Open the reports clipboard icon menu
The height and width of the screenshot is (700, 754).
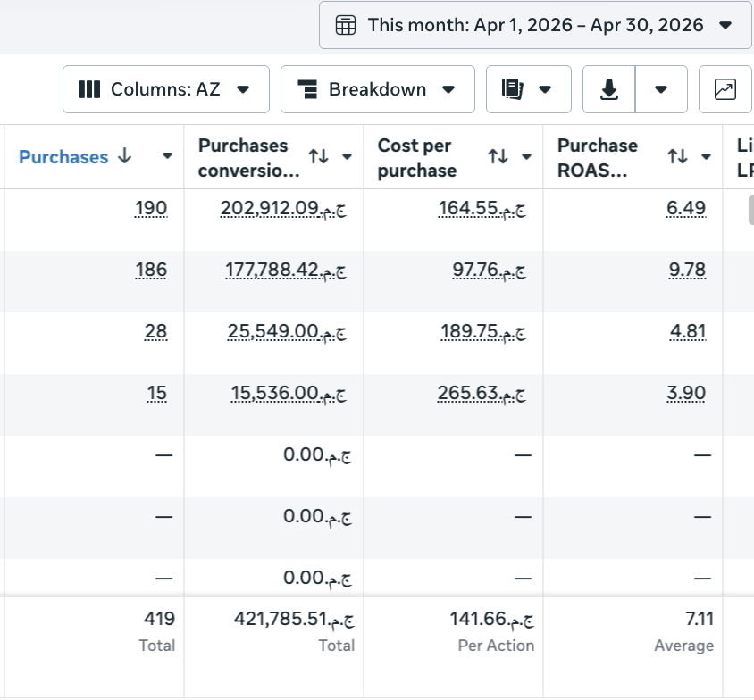click(x=512, y=89)
